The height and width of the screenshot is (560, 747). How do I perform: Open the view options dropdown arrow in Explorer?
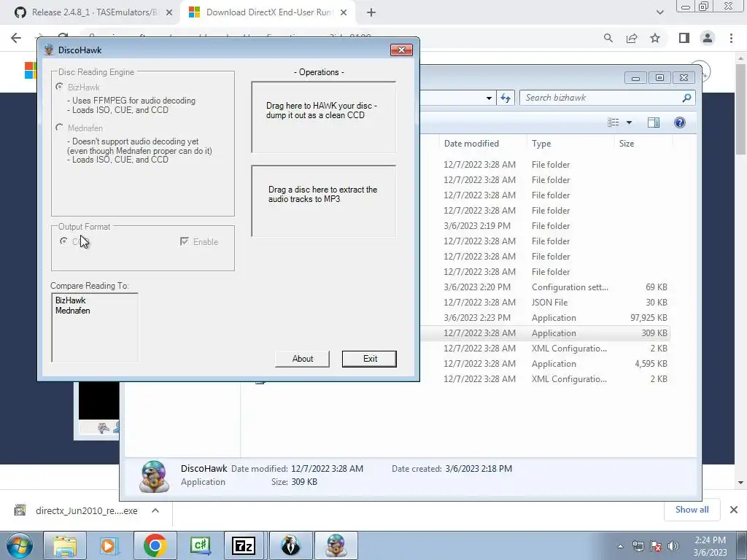(x=629, y=122)
